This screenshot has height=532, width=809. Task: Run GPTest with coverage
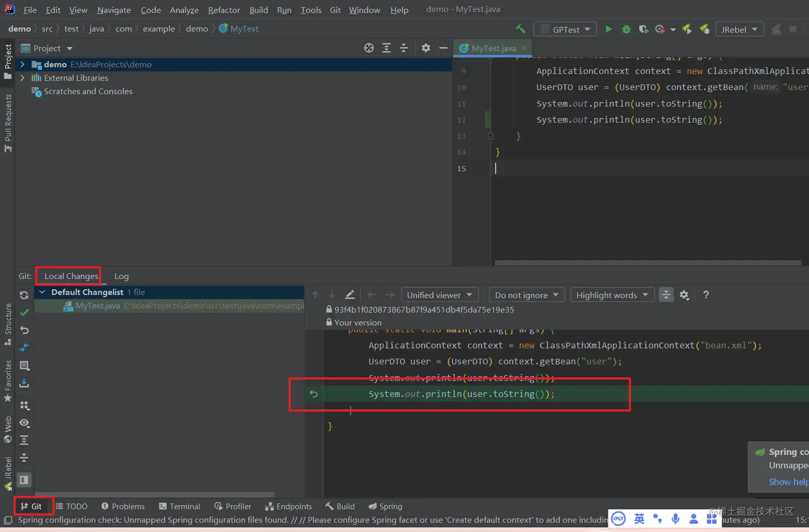(x=643, y=29)
